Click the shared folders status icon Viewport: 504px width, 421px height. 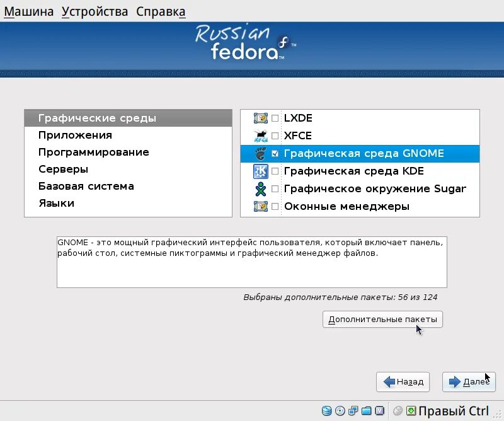pos(367,411)
